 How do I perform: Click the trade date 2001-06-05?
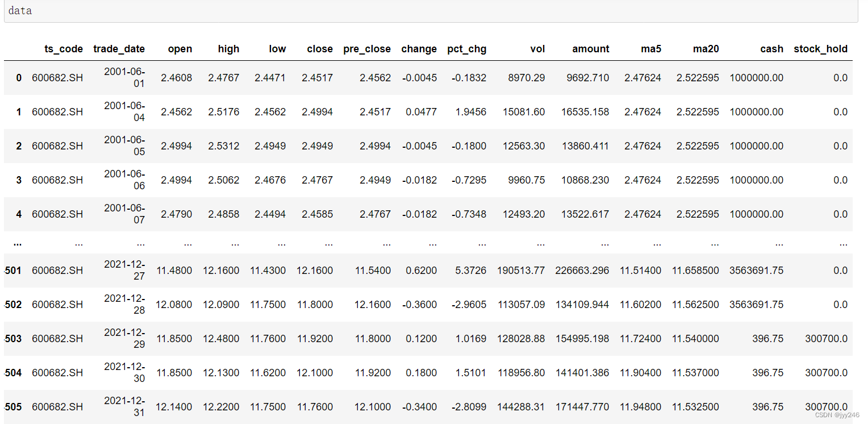pyautogui.click(x=124, y=146)
